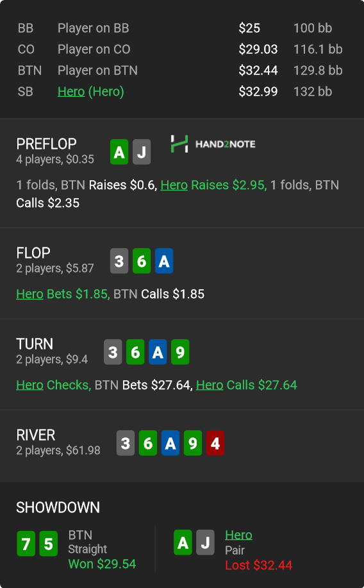Click Hero link before Calls $27.64
The image size is (364, 588).
210,385
